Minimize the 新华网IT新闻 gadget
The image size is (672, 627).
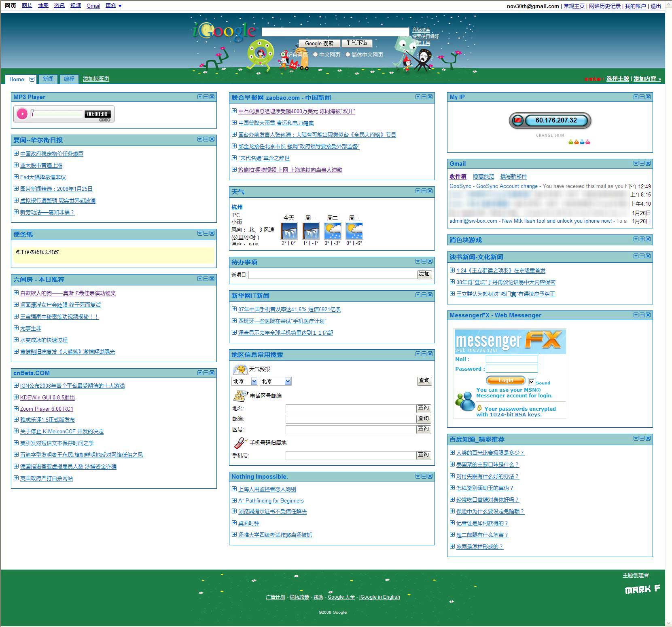[424, 295]
